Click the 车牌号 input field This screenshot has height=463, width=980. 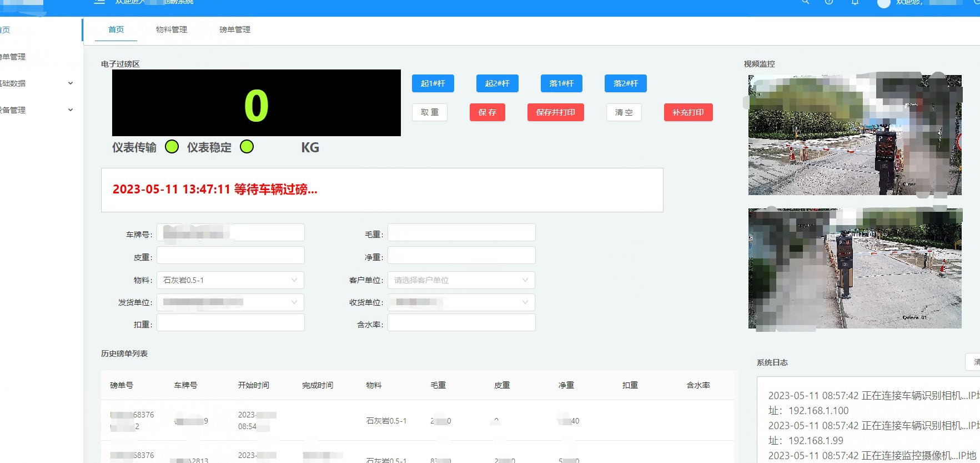coord(230,232)
